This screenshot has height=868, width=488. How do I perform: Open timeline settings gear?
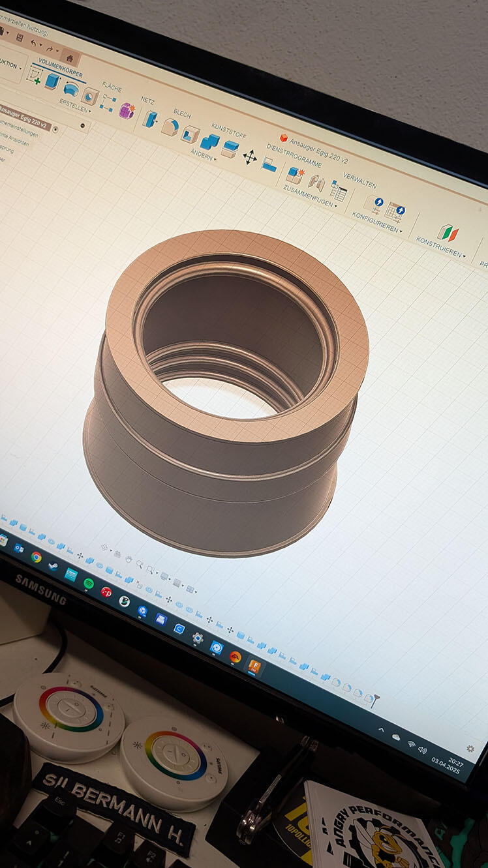[470, 749]
